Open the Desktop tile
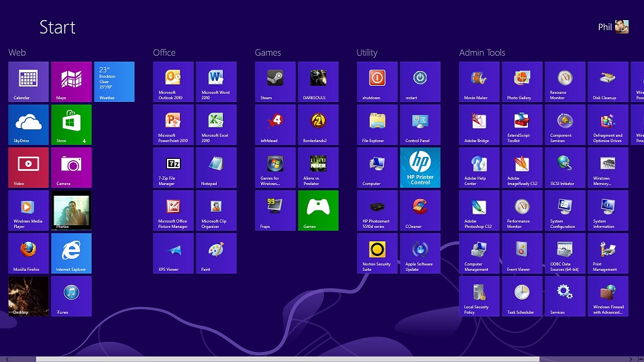644x362 pixels. coord(28,296)
